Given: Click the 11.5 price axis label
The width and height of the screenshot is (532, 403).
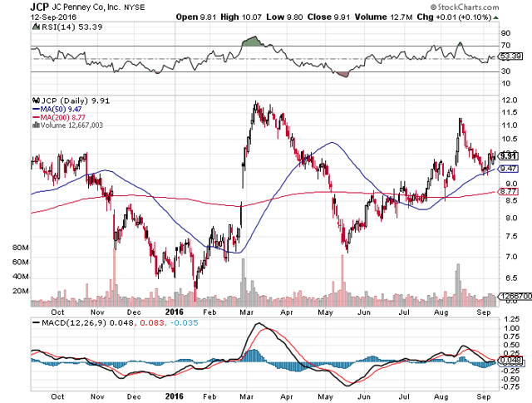Looking at the screenshot, I should coord(510,112).
